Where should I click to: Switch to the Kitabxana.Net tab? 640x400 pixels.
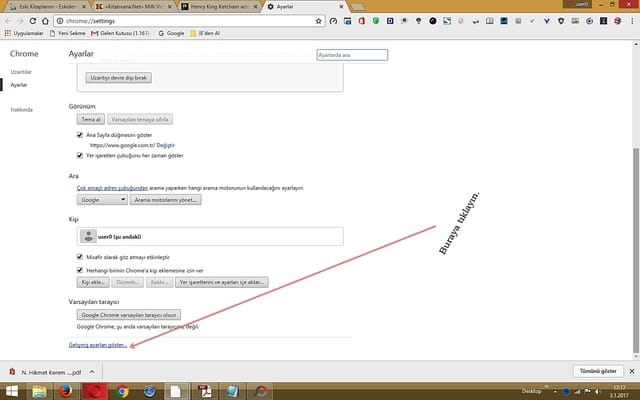(131, 7)
